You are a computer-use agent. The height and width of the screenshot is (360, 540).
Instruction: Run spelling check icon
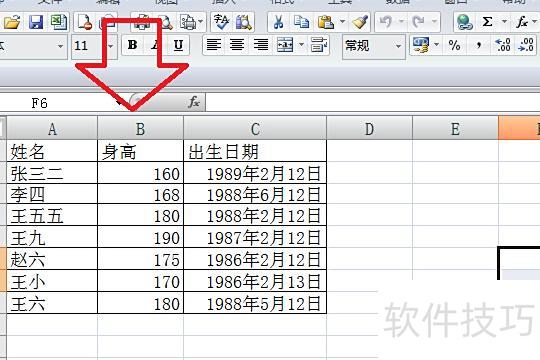(x=221, y=22)
